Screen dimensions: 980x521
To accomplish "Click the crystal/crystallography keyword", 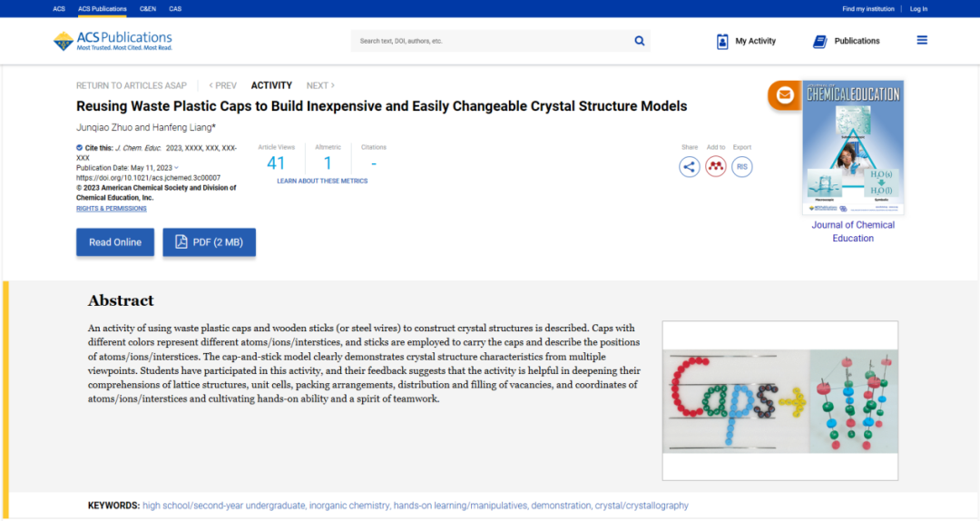I will pyautogui.click(x=642, y=506).
